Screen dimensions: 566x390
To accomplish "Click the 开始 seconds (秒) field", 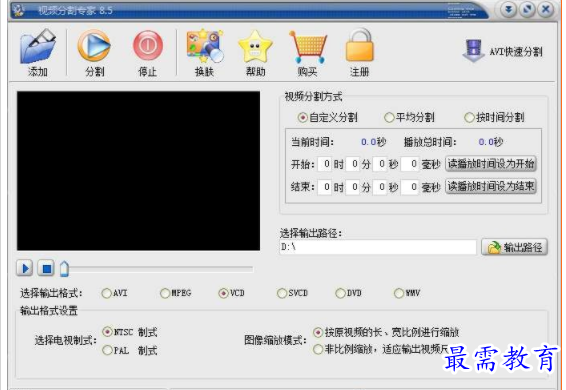I will pos(380,164).
